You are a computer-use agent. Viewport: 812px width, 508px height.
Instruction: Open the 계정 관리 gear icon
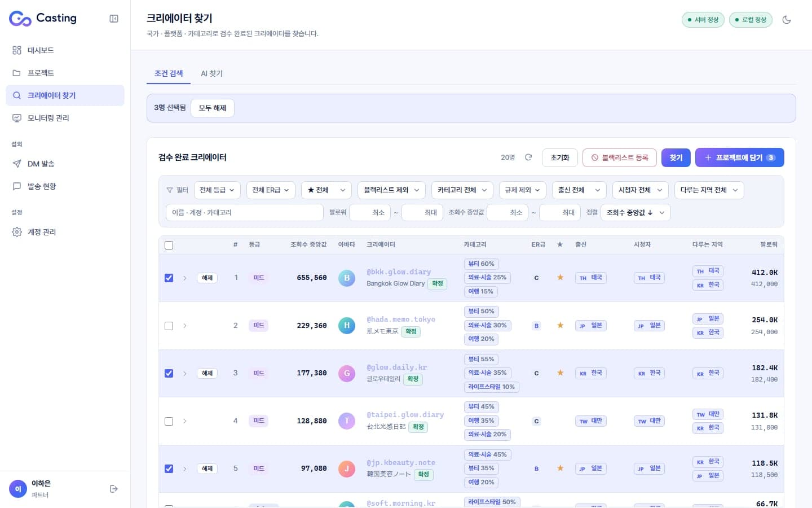(17, 232)
